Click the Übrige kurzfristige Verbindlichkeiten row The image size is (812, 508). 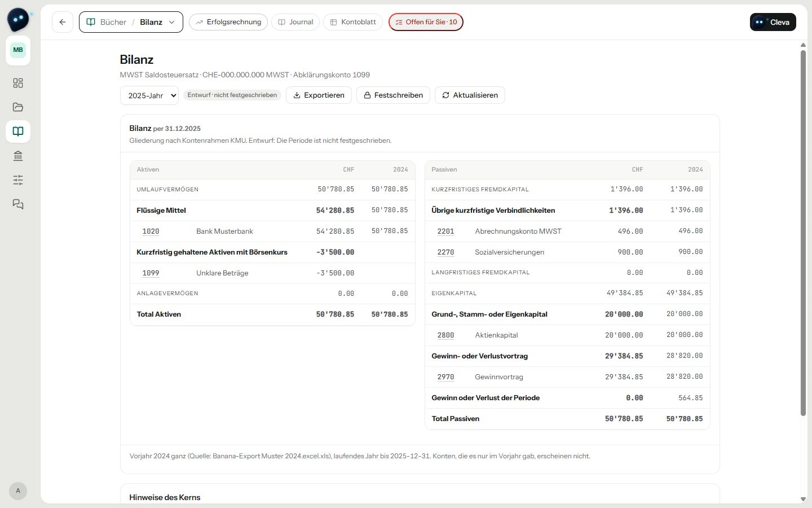pyautogui.click(x=567, y=211)
